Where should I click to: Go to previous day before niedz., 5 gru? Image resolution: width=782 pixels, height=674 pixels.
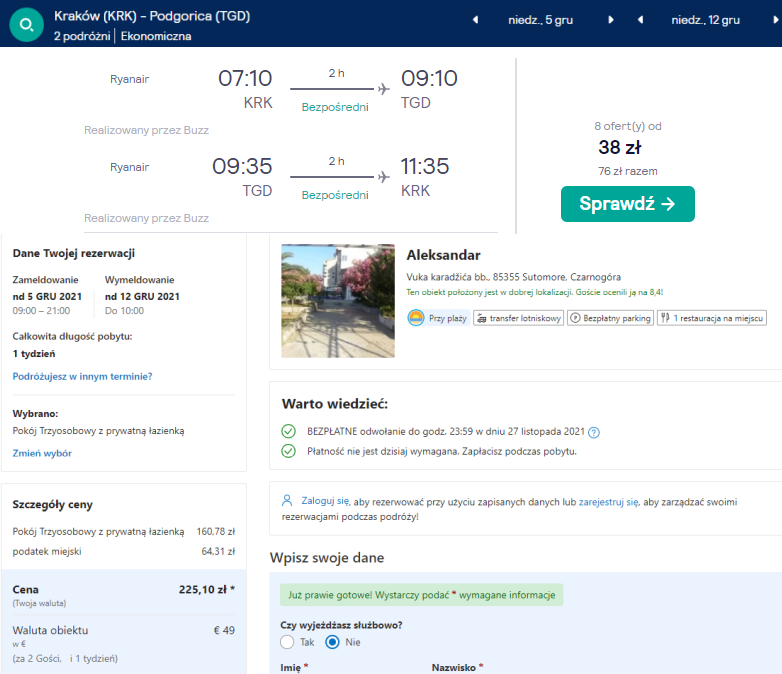pyautogui.click(x=475, y=20)
